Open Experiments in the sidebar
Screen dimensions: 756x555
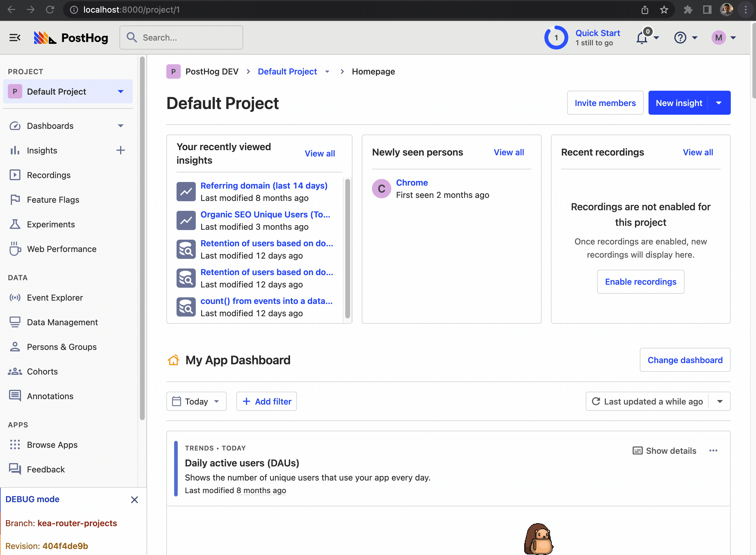[x=51, y=224]
